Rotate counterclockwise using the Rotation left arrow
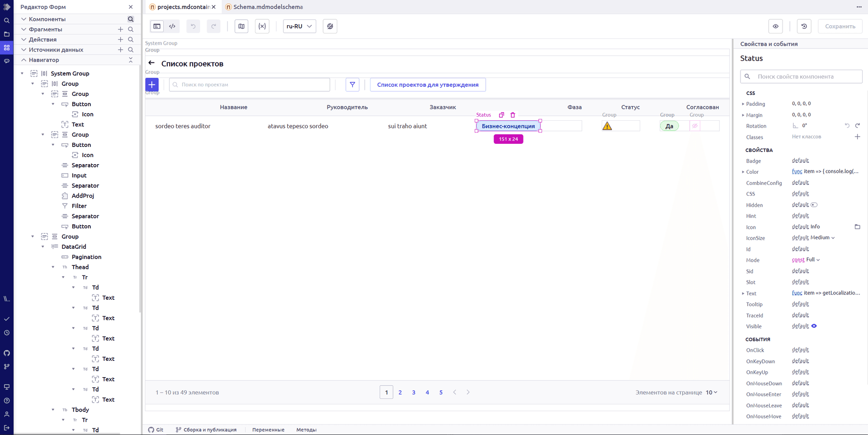The height and width of the screenshot is (435, 868). [847, 126]
